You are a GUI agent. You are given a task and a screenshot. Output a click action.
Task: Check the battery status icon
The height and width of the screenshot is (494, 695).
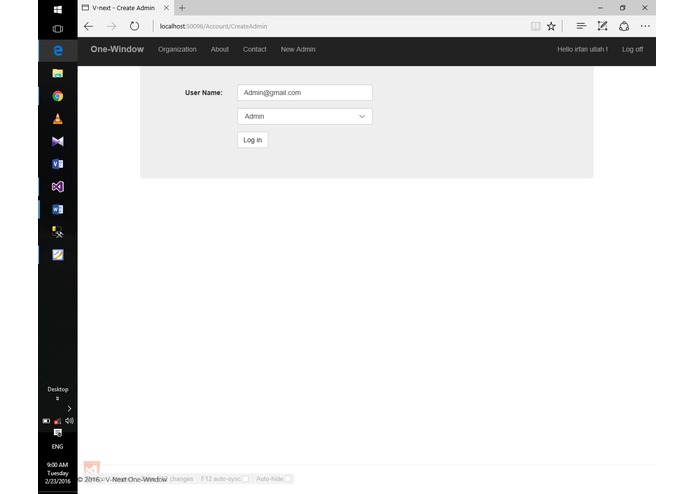[46, 421]
